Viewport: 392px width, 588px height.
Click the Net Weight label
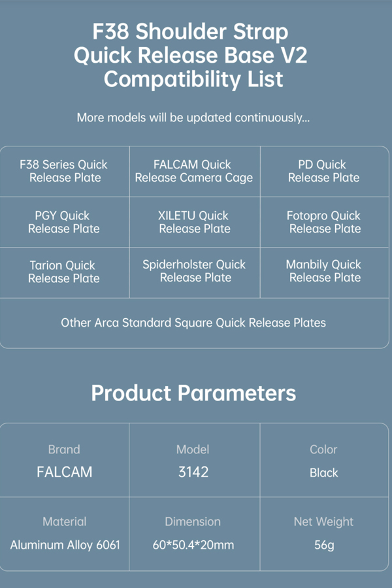tap(323, 521)
